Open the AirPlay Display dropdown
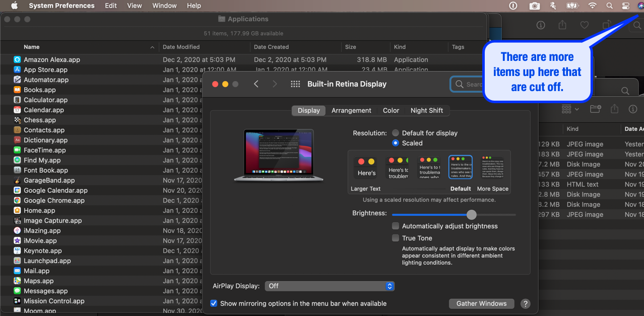Viewport: 644px width, 316px height. point(330,286)
